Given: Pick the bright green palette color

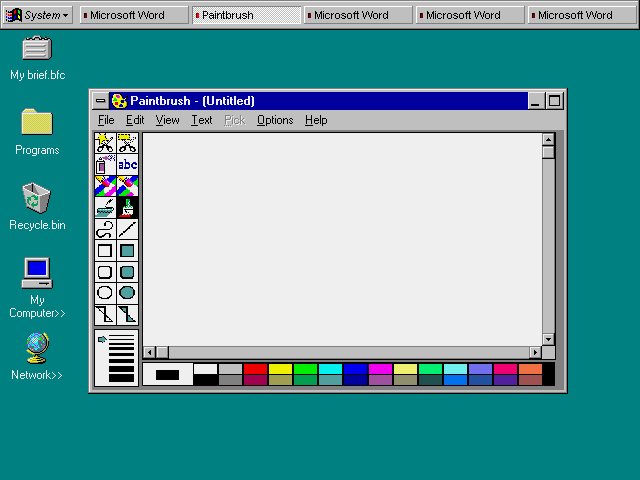Looking at the screenshot, I should point(305,369).
